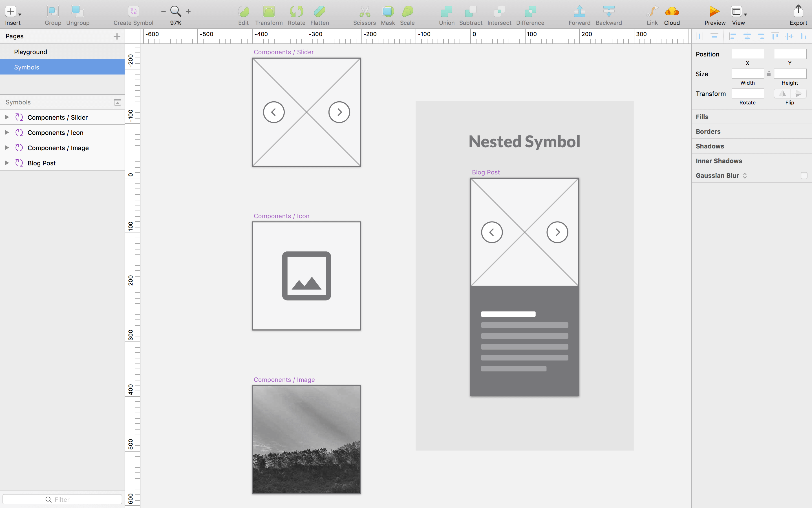This screenshot has height=508, width=812.
Task: Click the Create Symbol icon
Action: click(134, 12)
